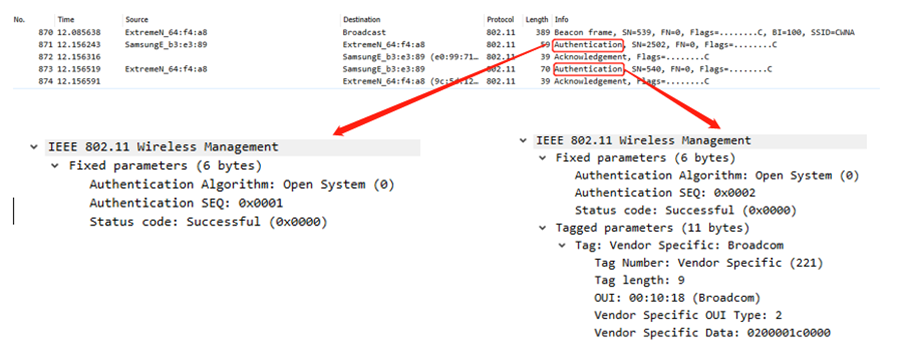The height and width of the screenshot is (360, 900).
Task: Collapse Tag: Vendor Specific: Broadcom node
Action: tap(562, 246)
